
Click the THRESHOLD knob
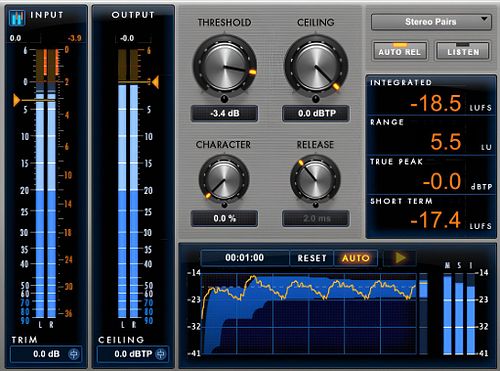pos(225,66)
